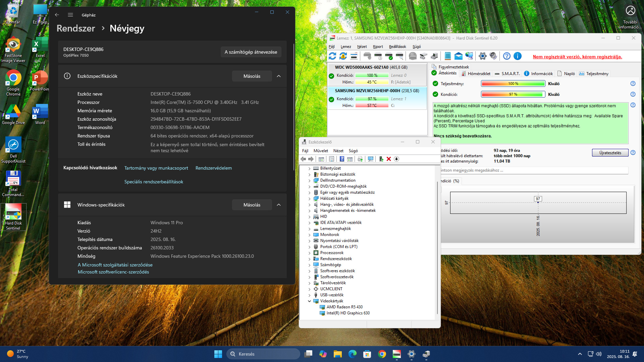The image size is (644, 362).
Task: Collapse the Videokártyák tree node
Action: (x=309, y=301)
